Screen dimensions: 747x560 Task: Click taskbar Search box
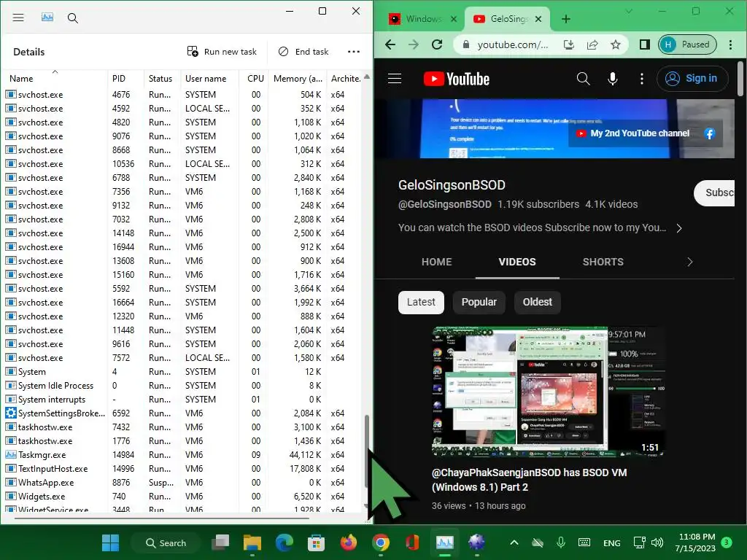click(x=166, y=542)
